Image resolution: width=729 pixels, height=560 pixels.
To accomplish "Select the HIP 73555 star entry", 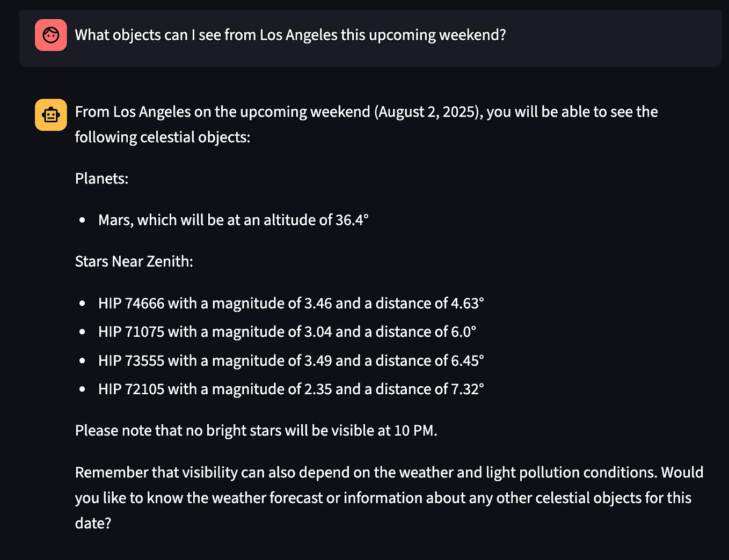I will coord(290,360).
